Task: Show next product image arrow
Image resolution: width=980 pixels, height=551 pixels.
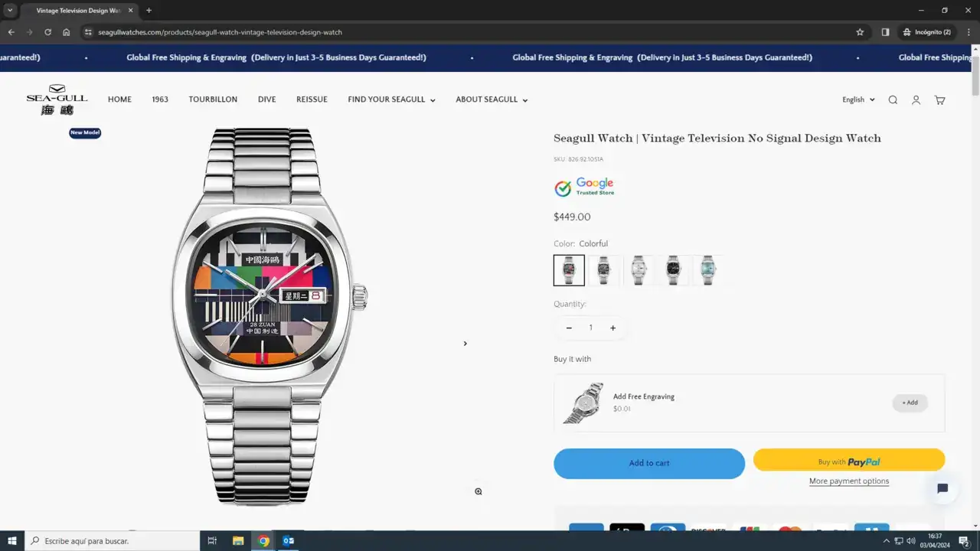Action: (x=465, y=344)
